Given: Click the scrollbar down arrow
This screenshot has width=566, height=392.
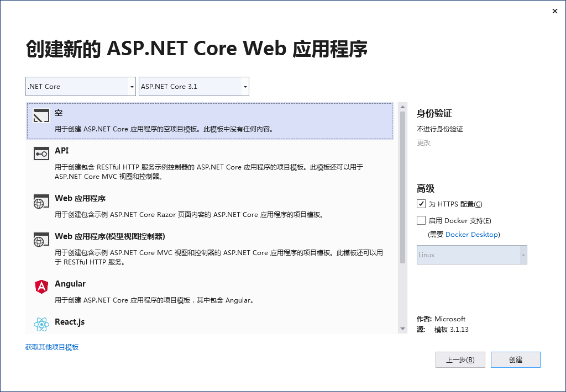Looking at the screenshot, I should click(402, 329).
